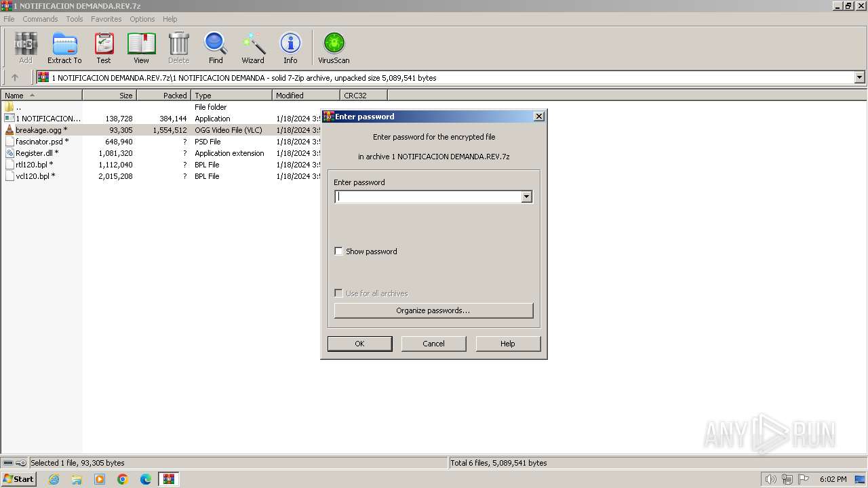Click the status bar drive icons
Screen dimensions: 868x488
pos(14,463)
